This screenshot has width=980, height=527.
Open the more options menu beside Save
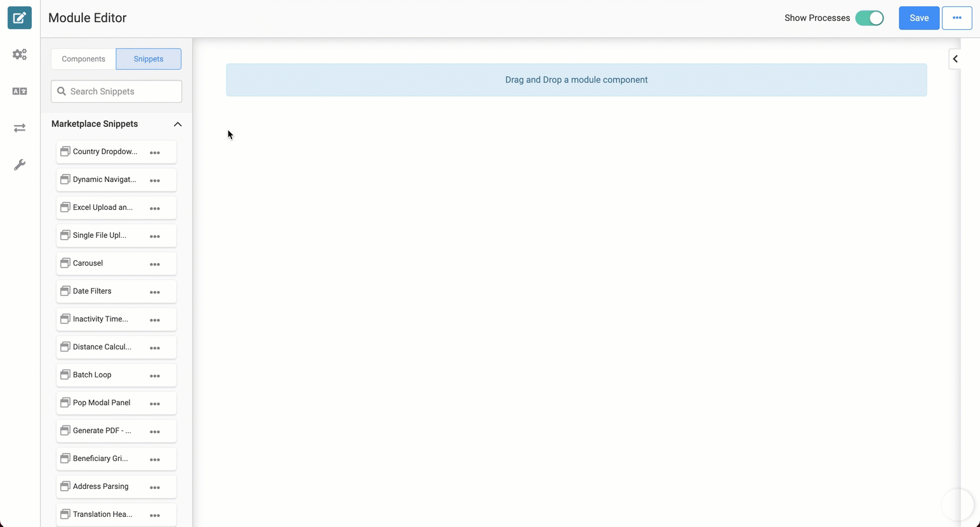(x=957, y=18)
